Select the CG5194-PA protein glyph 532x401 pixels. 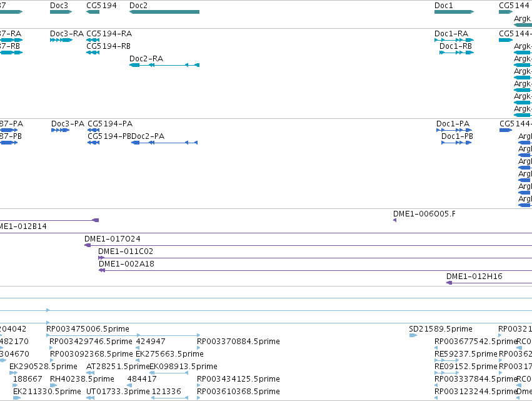[x=94, y=130]
